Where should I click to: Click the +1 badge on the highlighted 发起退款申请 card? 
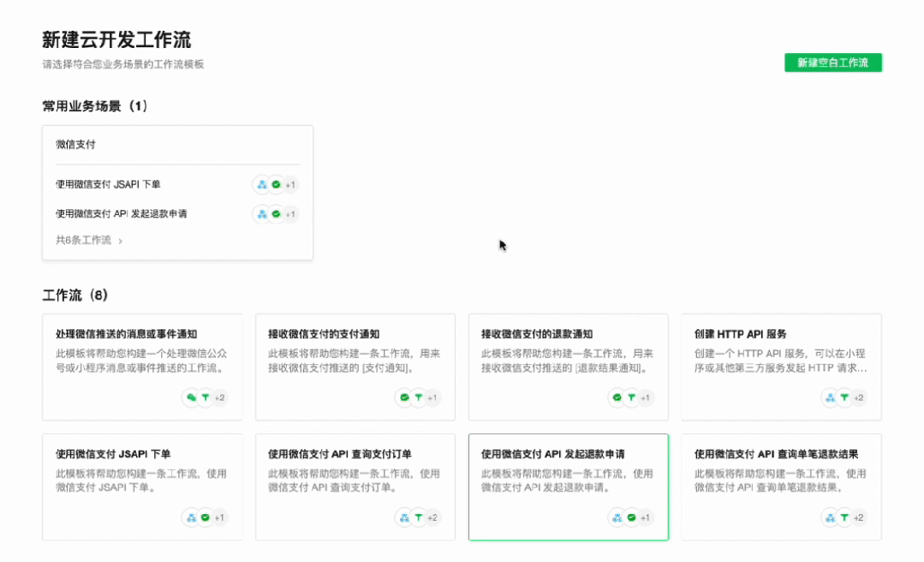point(646,517)
